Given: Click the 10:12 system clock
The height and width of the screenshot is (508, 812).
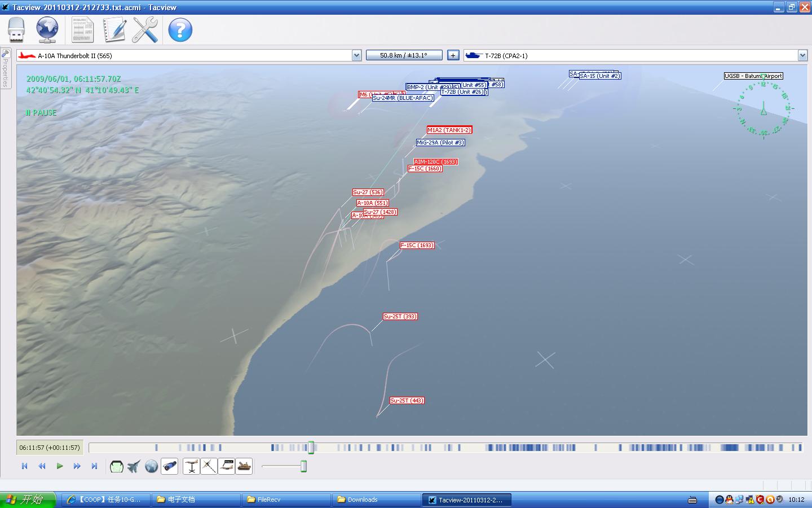Looking at the screenshot, I should click(796, 500).
